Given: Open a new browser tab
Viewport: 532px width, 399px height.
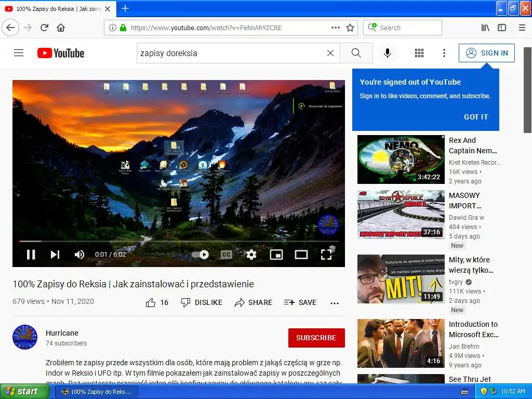Looking at the screenshot, I should [x=125, y=8].
